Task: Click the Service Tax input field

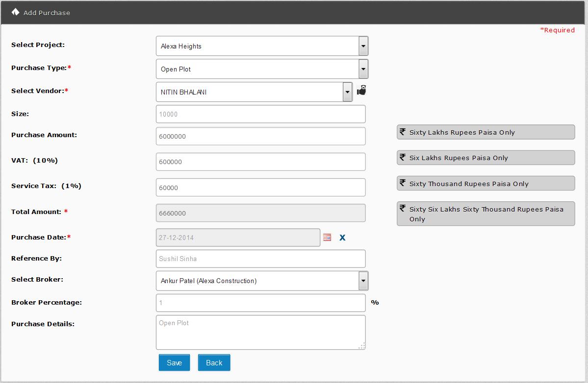Action: coord(260,188)
